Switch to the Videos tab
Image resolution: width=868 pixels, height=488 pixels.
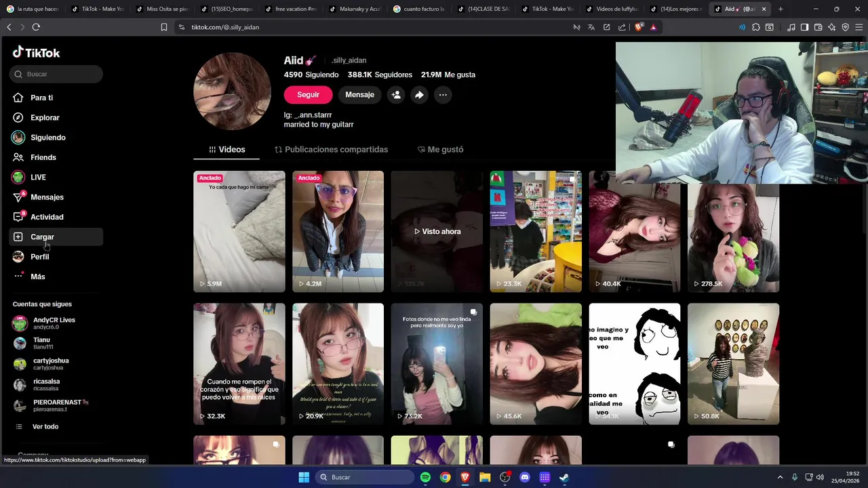226,149
